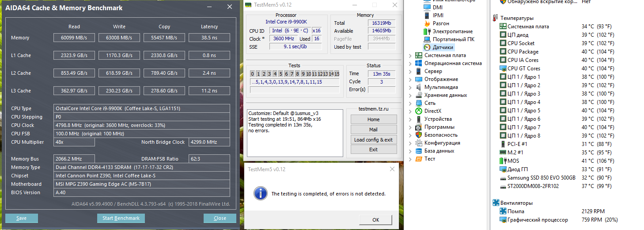Open the Разгон (overclock) flame icon
Image resolution: width=644 pixels, height=230 pixels.
pos(427,23)
